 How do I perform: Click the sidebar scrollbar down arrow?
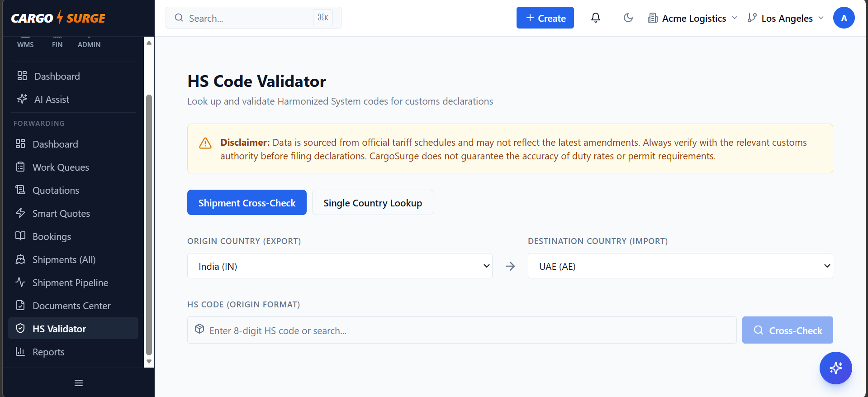(x=149, y=362)
